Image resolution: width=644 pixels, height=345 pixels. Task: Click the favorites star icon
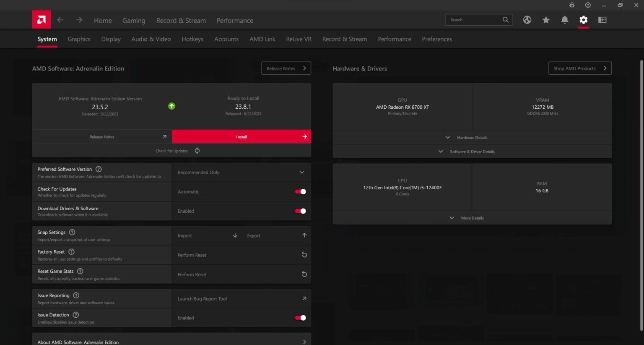(545, 19)
